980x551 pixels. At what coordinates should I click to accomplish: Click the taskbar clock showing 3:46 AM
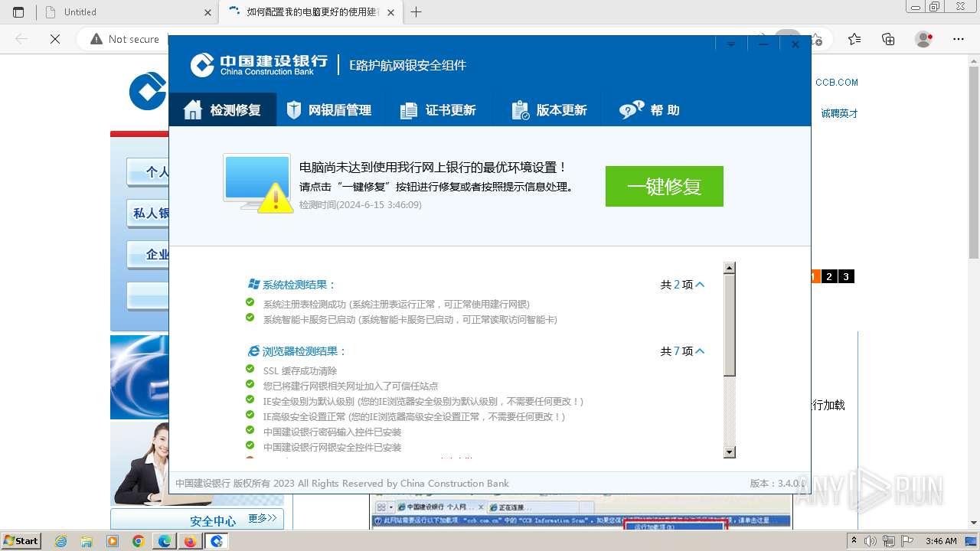click(x=941, y=541)
